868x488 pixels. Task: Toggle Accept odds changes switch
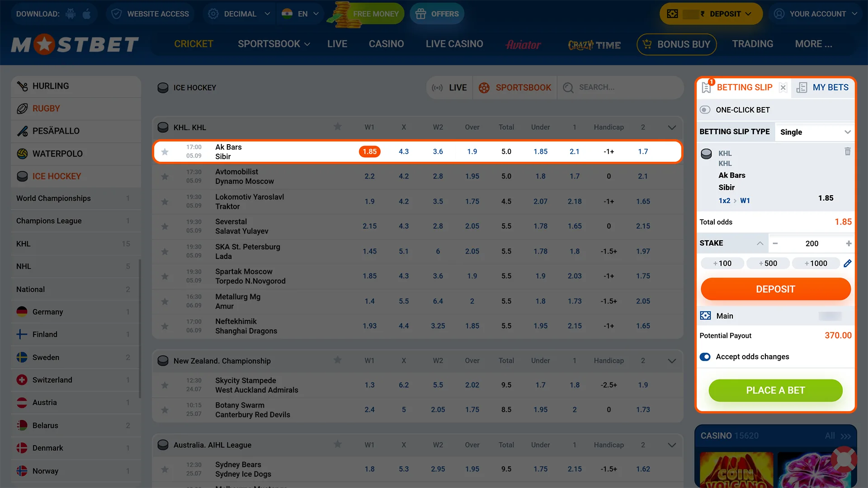coord(705,357)
